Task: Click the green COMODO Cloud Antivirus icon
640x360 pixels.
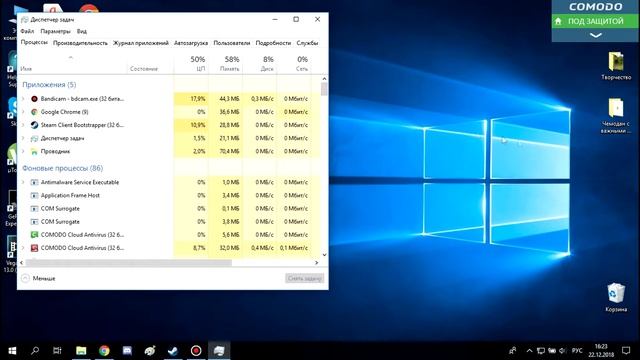Action: [34, 235]
